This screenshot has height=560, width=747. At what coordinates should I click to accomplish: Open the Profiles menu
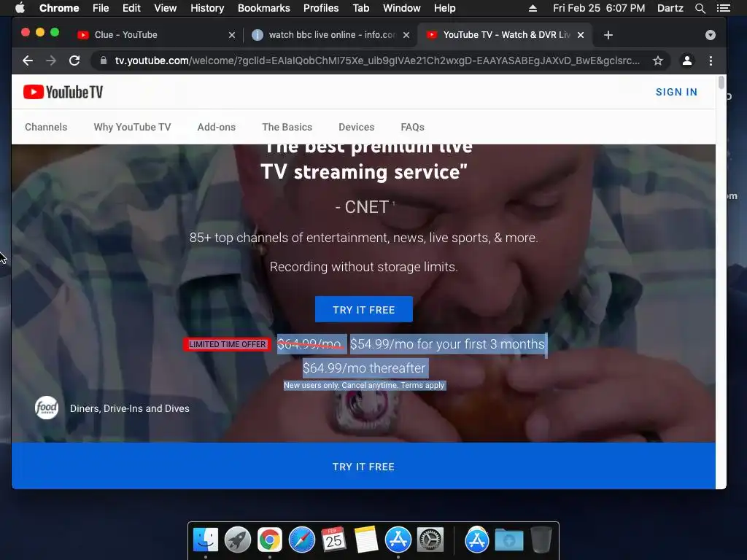[x=321, y=8]
